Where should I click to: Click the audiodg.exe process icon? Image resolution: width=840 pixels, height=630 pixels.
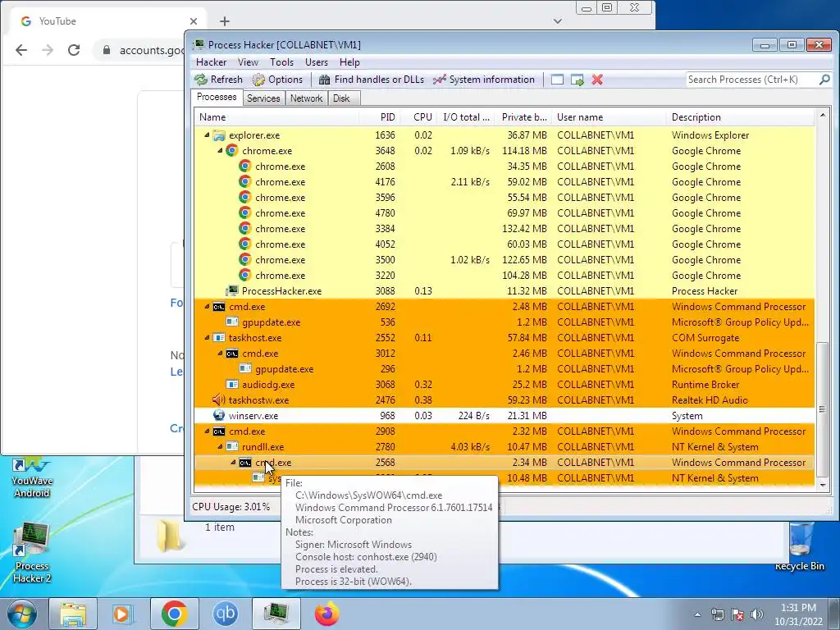pos(232,384)
